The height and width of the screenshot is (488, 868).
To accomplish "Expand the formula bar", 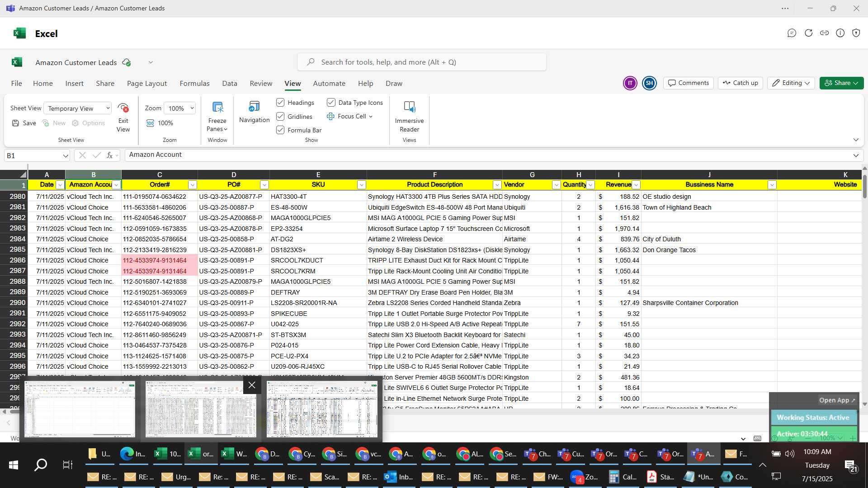I will 856,155.
